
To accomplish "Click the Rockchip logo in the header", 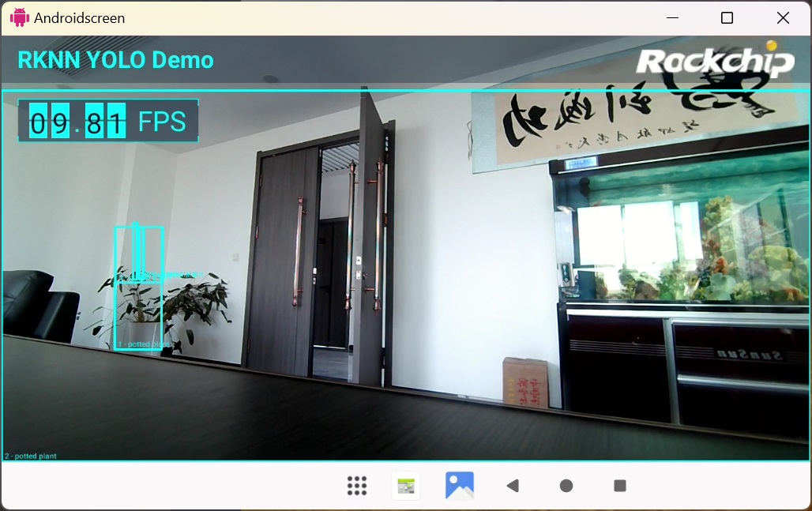I will (714, 61).
